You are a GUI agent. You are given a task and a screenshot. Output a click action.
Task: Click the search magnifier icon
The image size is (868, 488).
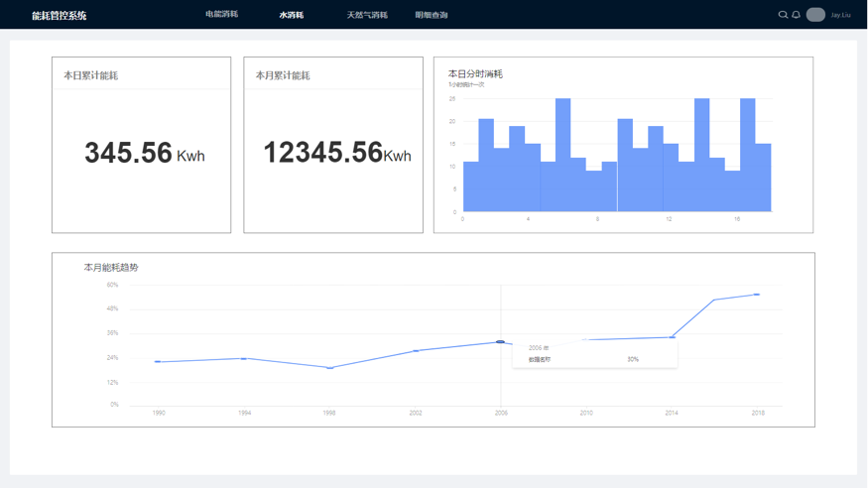pyautogui.click(x=783, y=15)
